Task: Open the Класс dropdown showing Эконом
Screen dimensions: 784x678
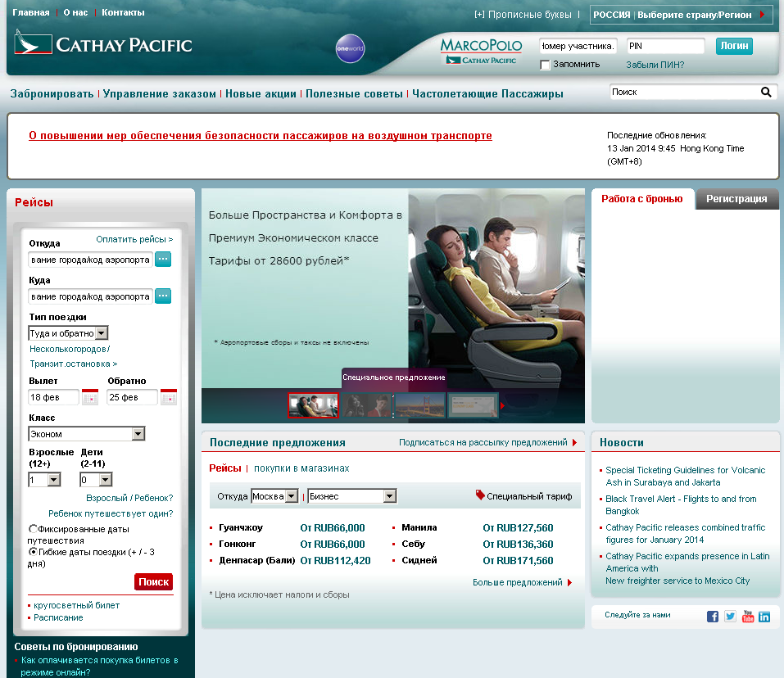Action: pos(138,434)
